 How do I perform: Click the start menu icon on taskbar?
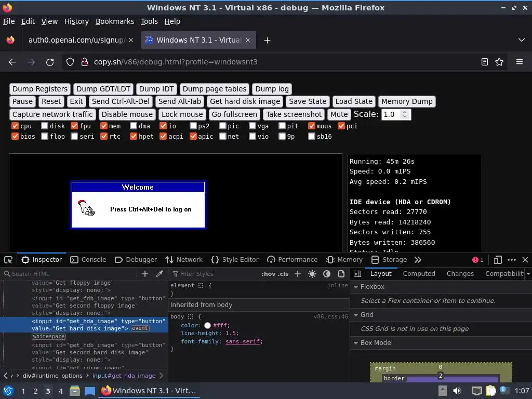point(8,391)
